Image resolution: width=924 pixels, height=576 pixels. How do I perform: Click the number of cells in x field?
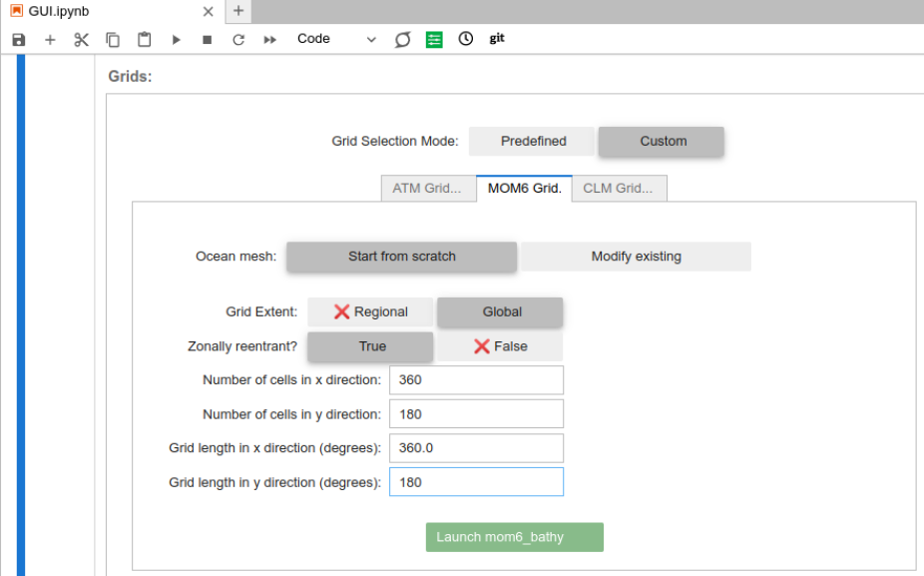tap(476, 380)
